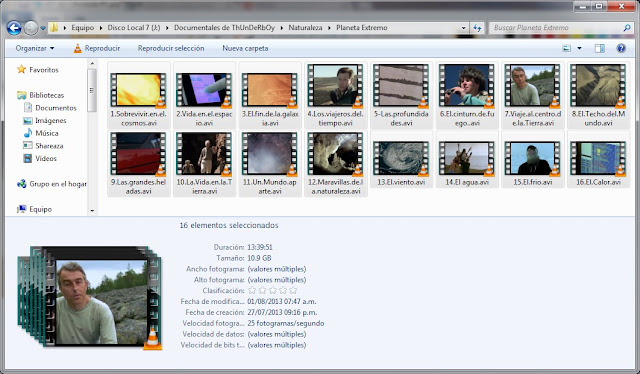Select 11.Un.Mundo.aparte.avi video
This screenshot has height=374, width=640.
pos(270,163)
